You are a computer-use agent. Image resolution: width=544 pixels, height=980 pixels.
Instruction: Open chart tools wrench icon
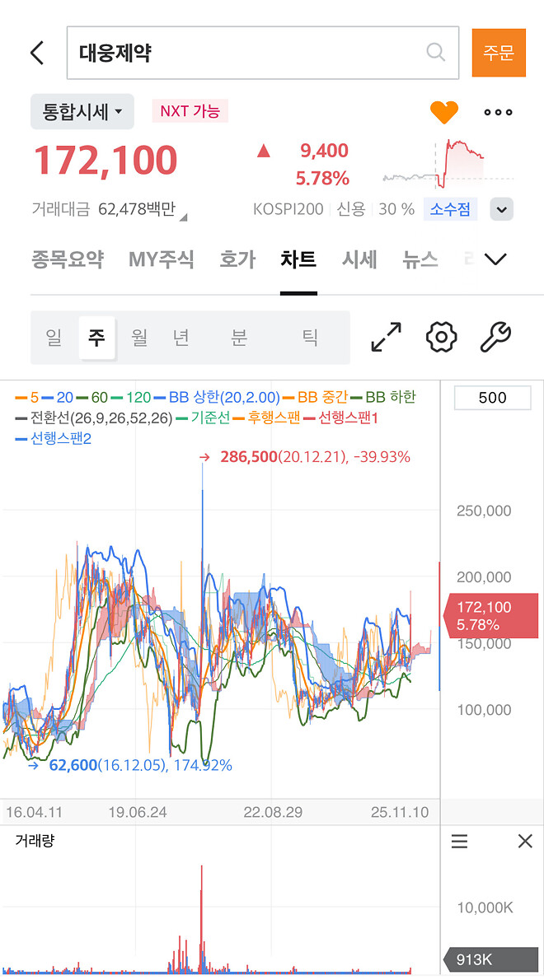(x=496, y=337)
